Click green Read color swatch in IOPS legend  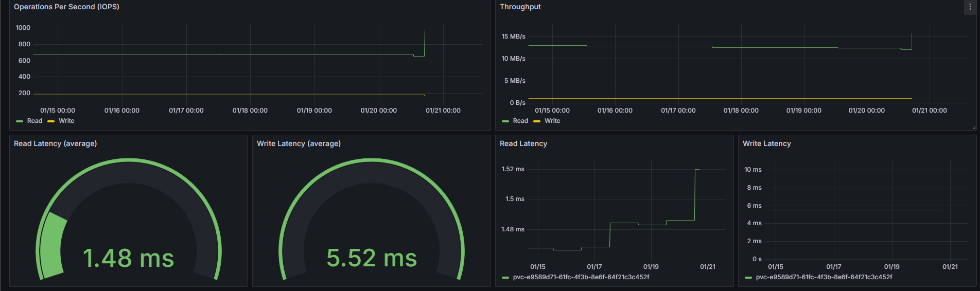click(20, 121)
